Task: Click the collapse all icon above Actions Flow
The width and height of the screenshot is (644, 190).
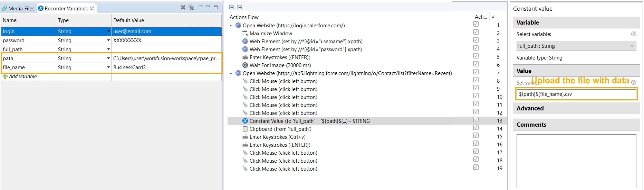Action: (x=240, y=7)
